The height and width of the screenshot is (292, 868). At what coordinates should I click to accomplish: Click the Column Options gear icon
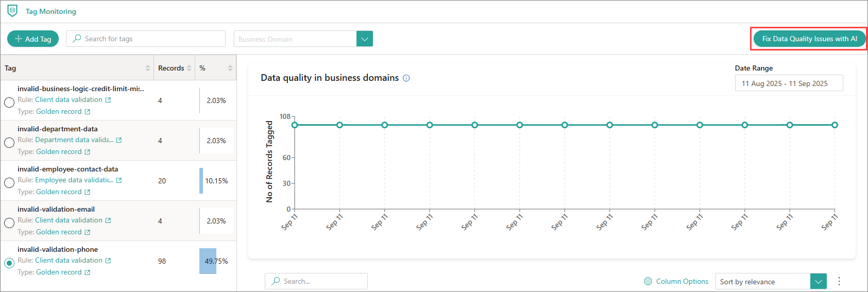(x=648, y=281)
